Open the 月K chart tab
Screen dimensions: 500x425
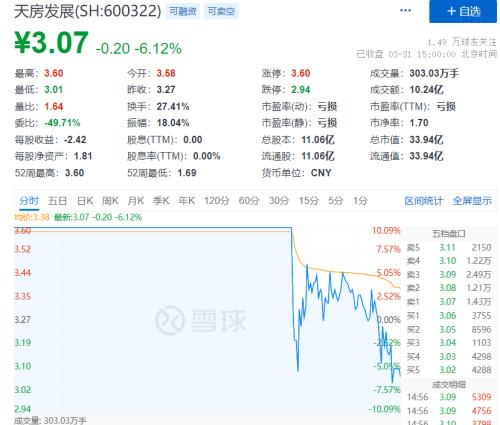[x=136, y=201]
